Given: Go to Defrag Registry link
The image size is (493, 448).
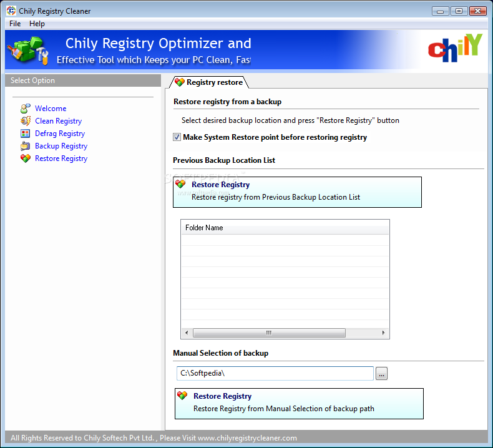Looking at the screenshot, I should tap(60, 134).
